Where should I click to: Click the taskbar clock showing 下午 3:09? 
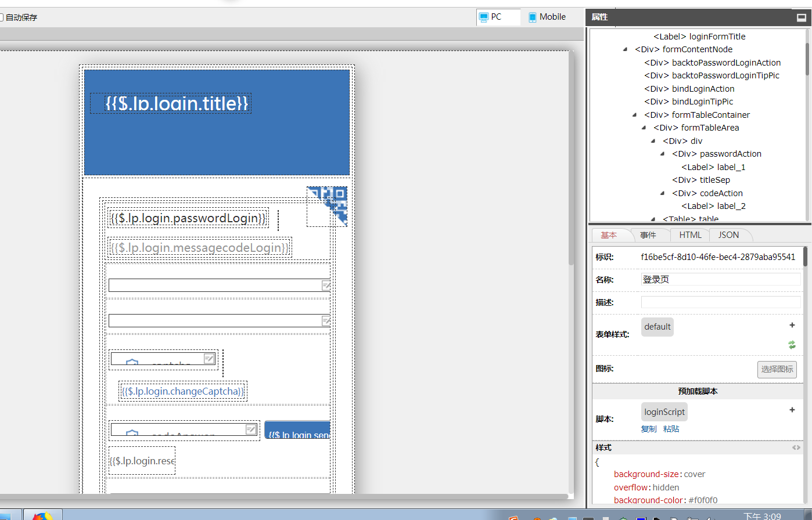point(762,516)
